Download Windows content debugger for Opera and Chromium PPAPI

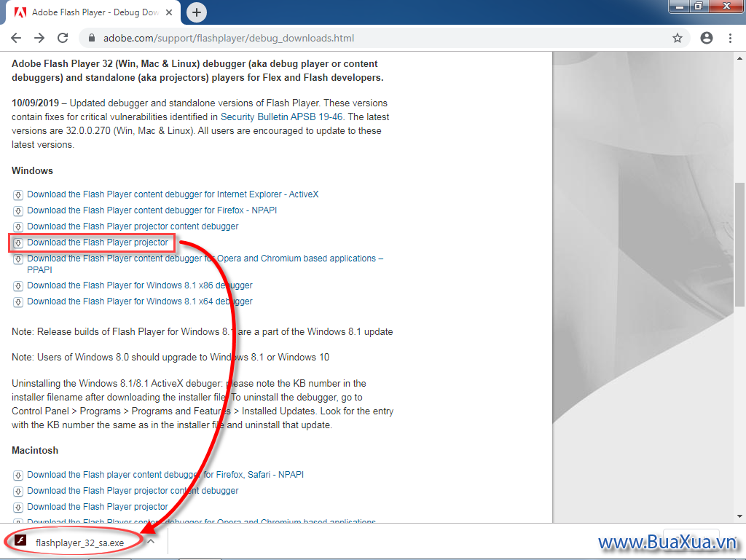[x=205, y=264]
